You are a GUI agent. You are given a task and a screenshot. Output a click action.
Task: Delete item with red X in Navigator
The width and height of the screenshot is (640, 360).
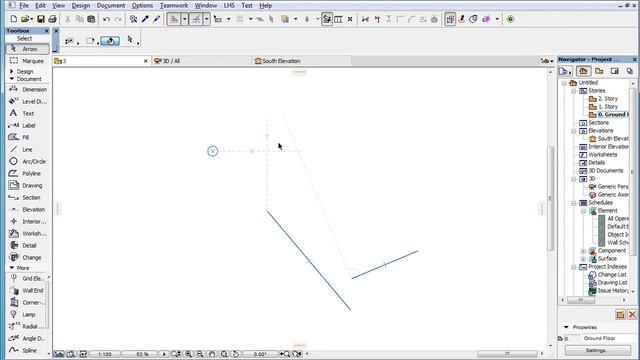(632, 314)
